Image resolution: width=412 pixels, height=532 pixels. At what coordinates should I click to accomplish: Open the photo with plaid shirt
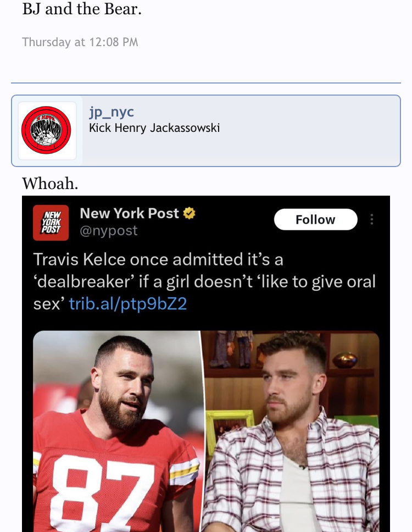coord(292,431)
